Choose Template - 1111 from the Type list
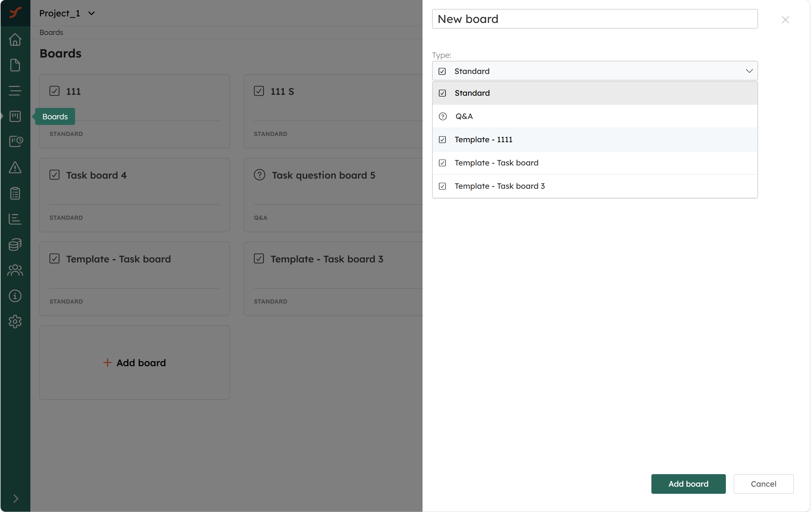The width and height of the screenshot is (812, 512). (x=595, y=140)
